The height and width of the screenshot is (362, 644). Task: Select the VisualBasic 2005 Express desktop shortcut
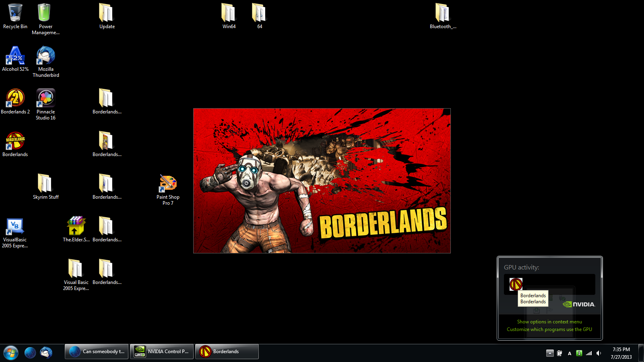(15, 232)
